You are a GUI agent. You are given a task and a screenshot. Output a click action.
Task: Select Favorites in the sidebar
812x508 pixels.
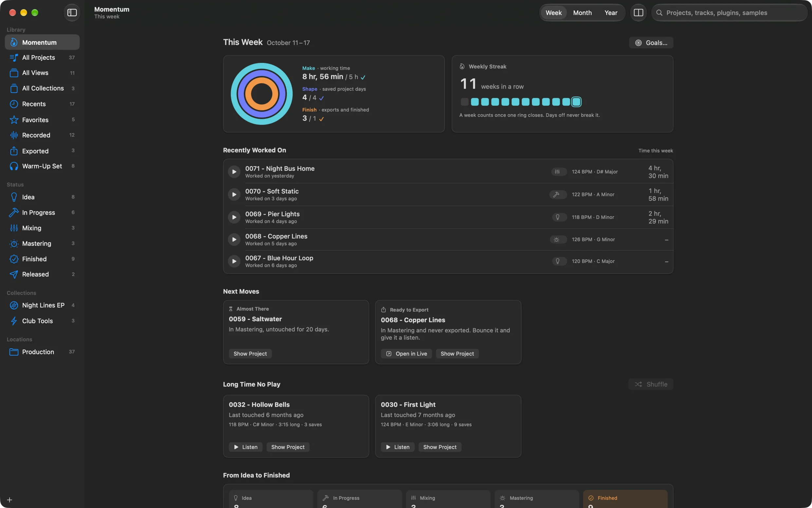[x=42, y=120]
